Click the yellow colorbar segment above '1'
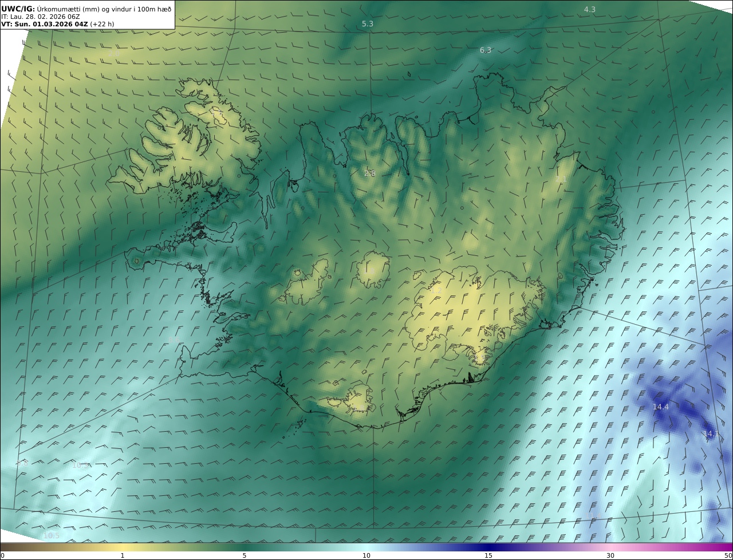Image resolution: width=733 pixels, height=560 pixels. tap(123, 547)
